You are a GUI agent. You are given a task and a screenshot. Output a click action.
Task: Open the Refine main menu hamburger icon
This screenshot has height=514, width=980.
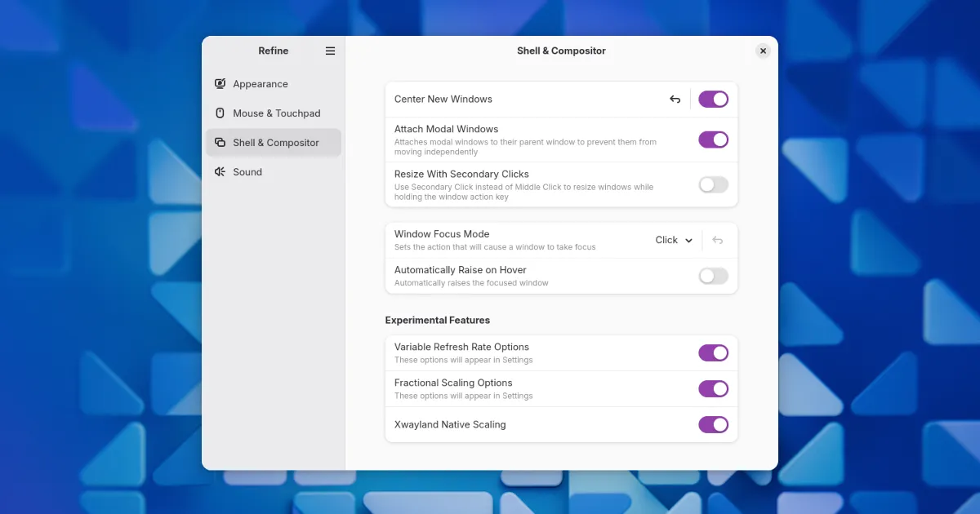pos(330,51)
